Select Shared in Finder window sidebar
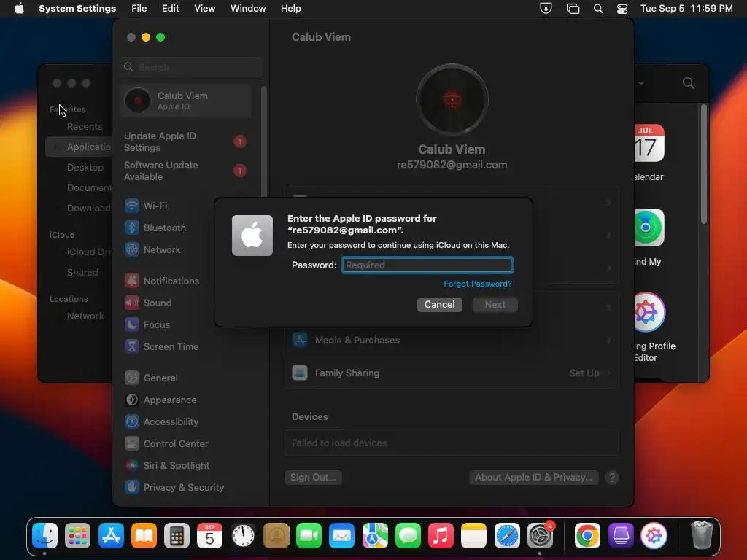This screenshot has width=747, height=560. point(82,272)
